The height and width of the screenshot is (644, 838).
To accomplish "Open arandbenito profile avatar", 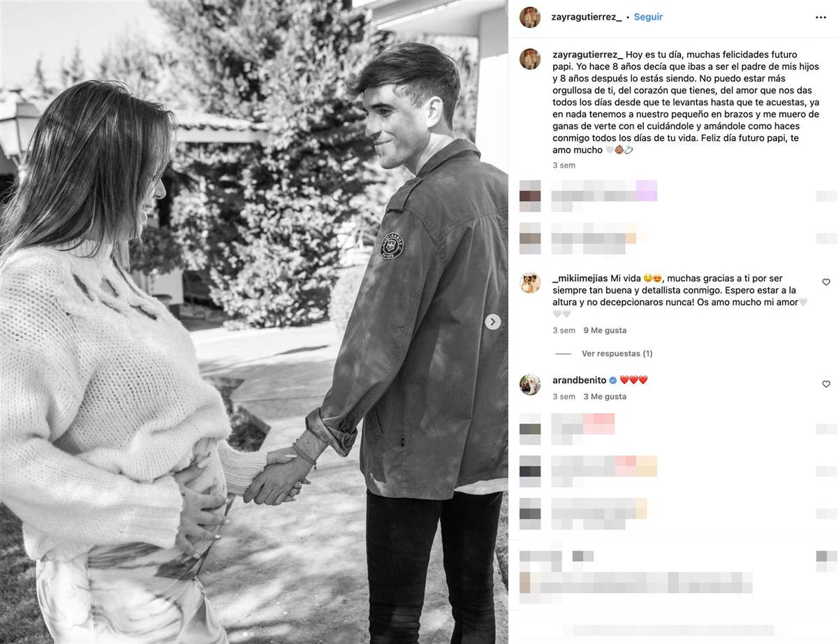I will coord(530,385).
